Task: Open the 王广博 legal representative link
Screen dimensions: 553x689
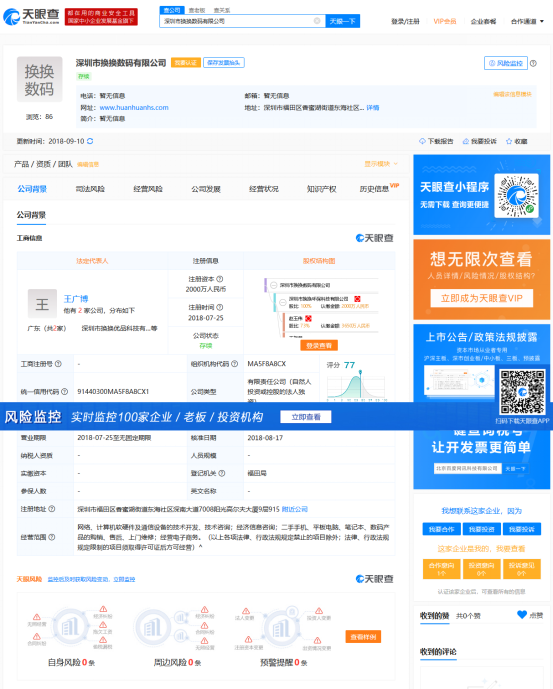Action: coord(76,299)
